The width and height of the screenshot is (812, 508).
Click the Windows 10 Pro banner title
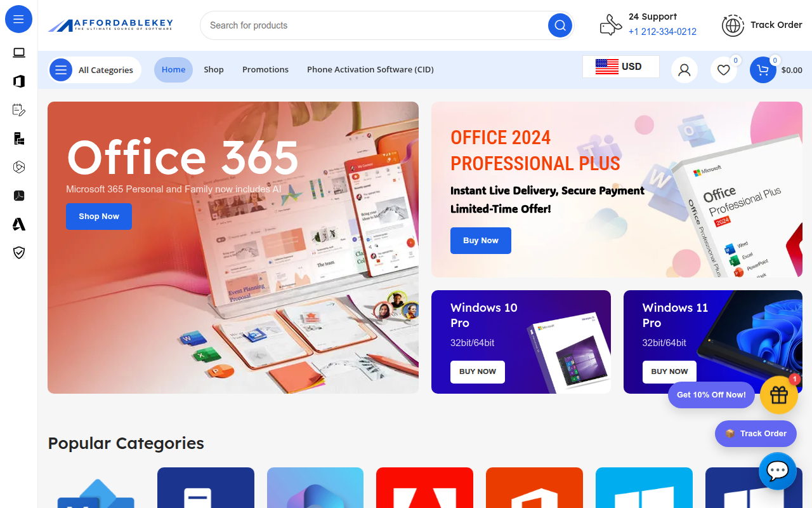[x=484, y=315]
